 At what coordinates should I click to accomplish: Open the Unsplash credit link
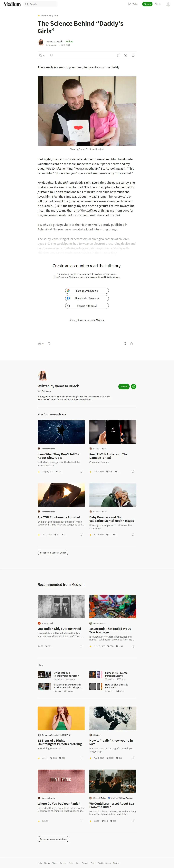(100, 149)
